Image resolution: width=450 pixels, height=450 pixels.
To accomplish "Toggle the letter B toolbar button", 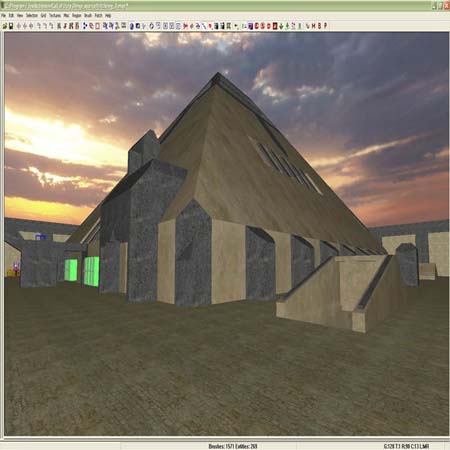I will [319, 26].
